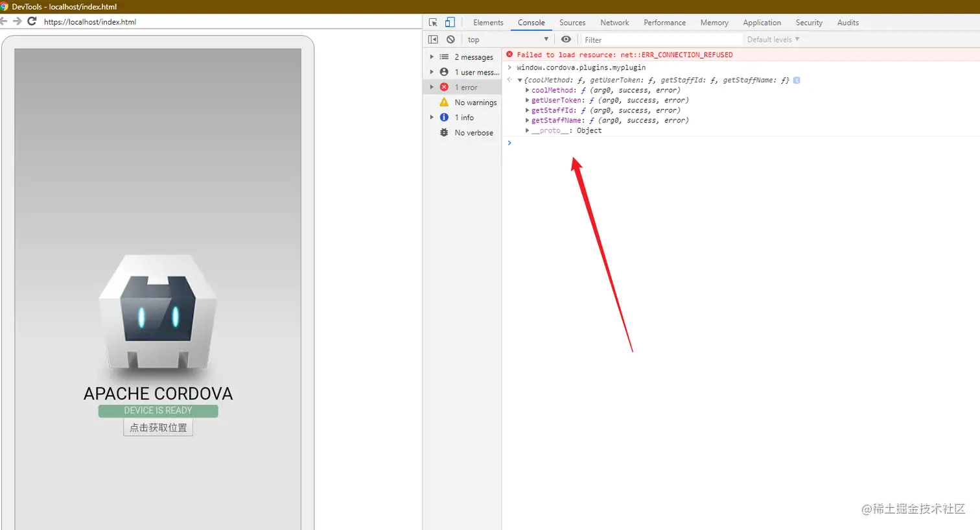Open the Elements tab
Screen dimensions: 980x530
click(x=488, y=23)
